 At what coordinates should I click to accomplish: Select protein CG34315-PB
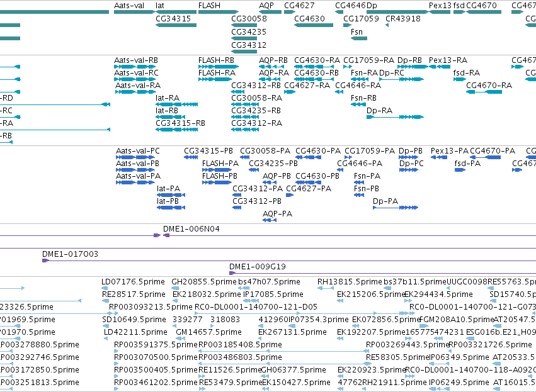[208, 151]
